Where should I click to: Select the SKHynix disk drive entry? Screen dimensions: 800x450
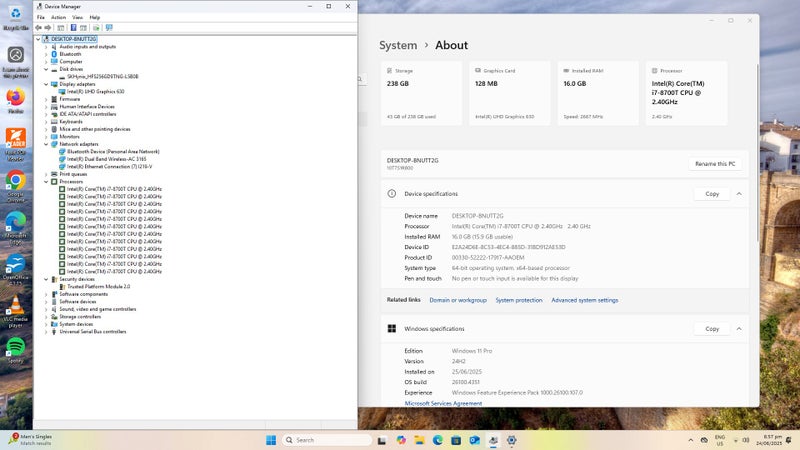click(103, 77)
